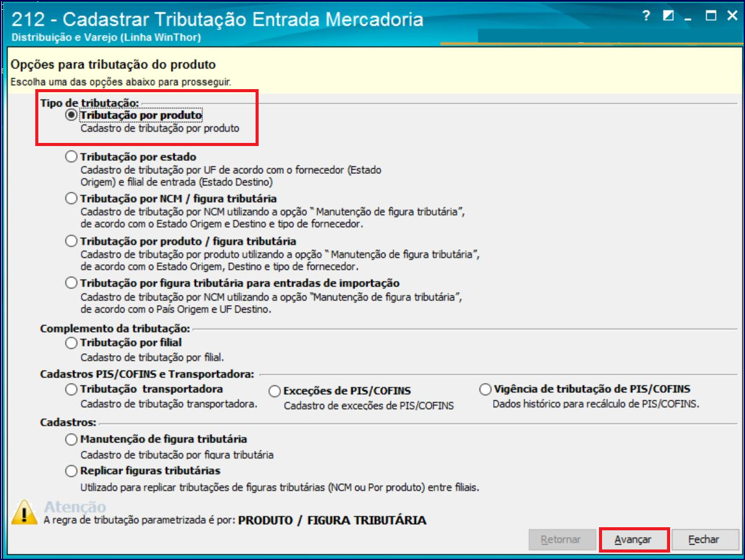745x560 pixels.
Task: Click the PRODUTO / FIGURA TRIBUTÁRIA rule text
Action: pyautogui.click(x=332, y=520)
